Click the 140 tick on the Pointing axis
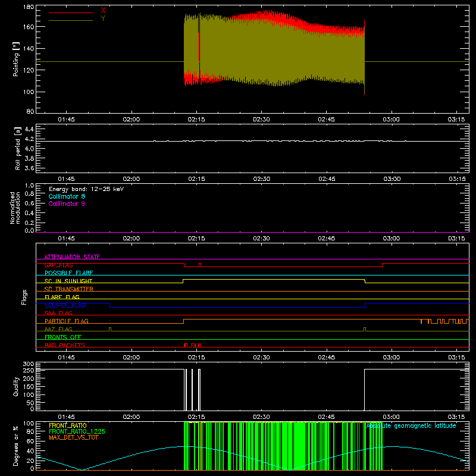This screenshot has height=476, width=476. 29,48
